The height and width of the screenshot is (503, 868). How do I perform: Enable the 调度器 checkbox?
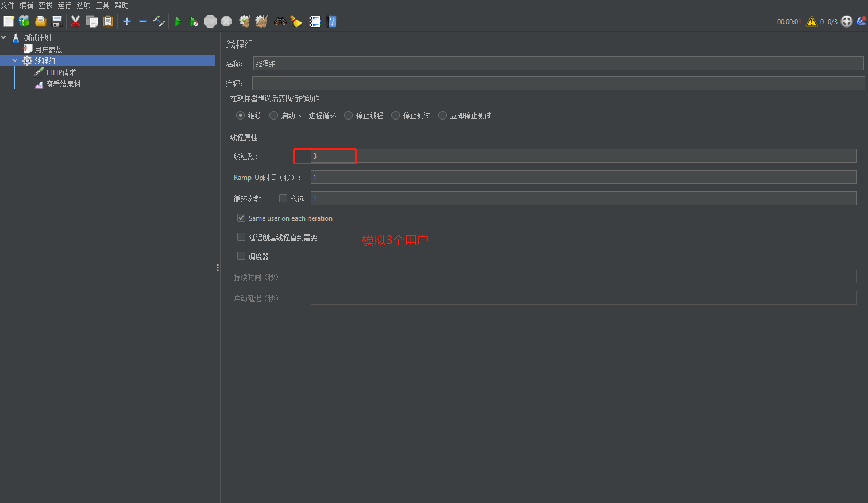coord(241,256)
